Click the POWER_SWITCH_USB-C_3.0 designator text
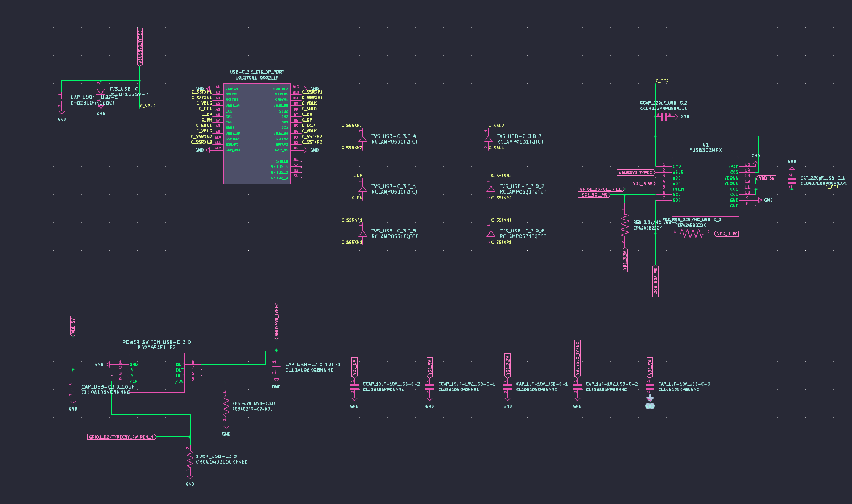The image size is (852, 504). [x=156, y=342]
